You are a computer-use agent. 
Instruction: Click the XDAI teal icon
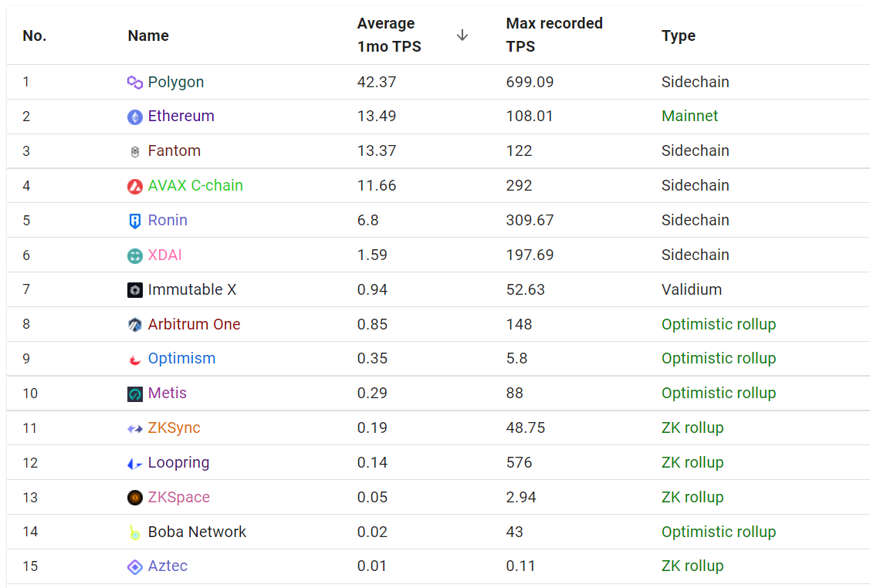click(x=135, y=255)
